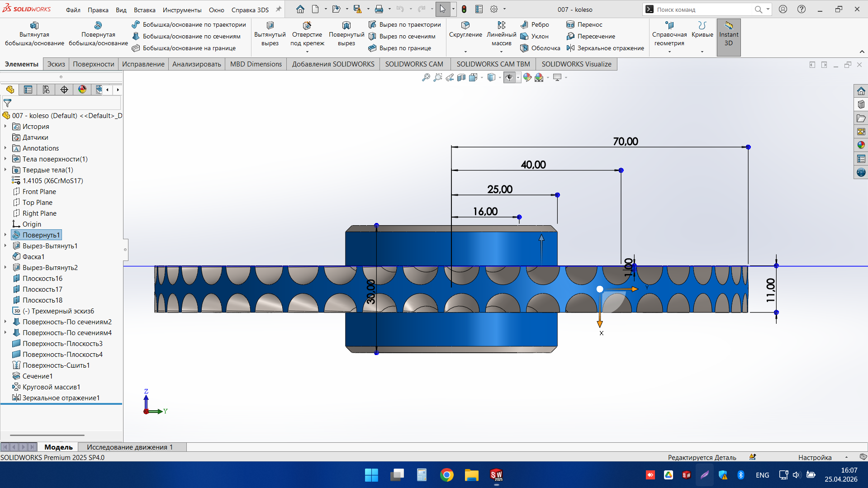Screen dimensions: 868x488
Task: Select the Повернутый вырез tool
Action: click(x=346, y=34)
